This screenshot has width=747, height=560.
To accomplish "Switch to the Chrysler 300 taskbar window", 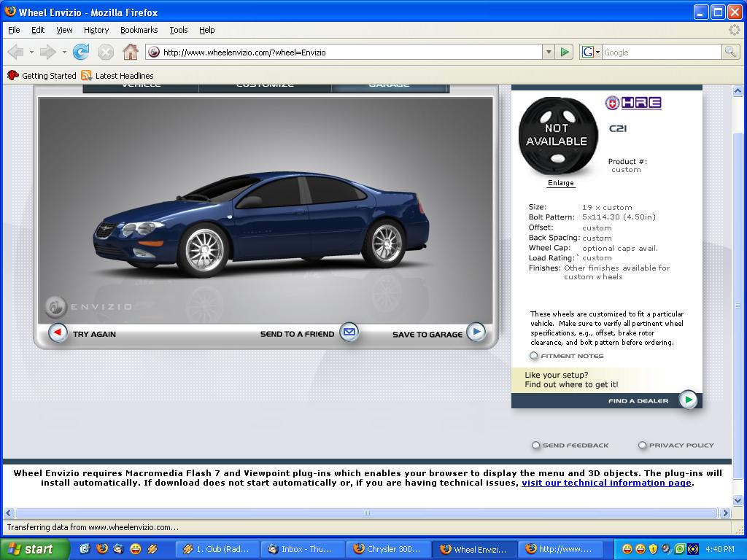I will coord(388,549).
